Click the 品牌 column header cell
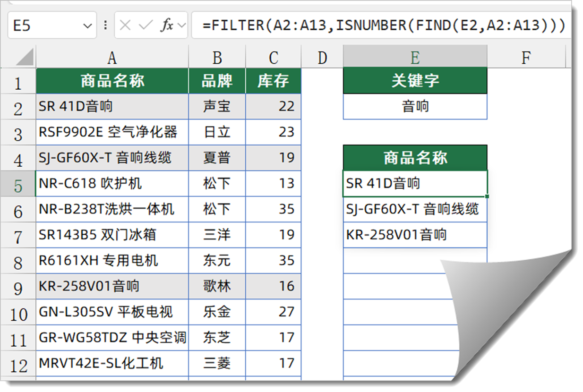The image size is (583, 392). point(217,81)
